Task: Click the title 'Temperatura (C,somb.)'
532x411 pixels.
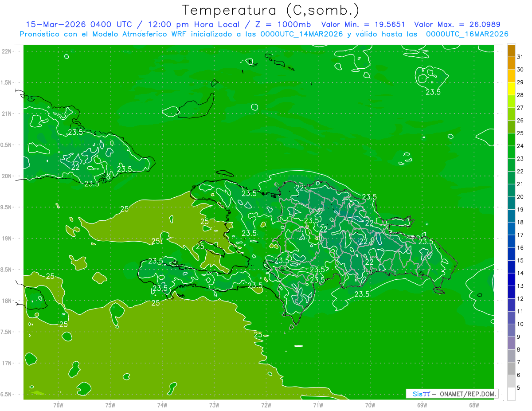Action: click(271, 10)
